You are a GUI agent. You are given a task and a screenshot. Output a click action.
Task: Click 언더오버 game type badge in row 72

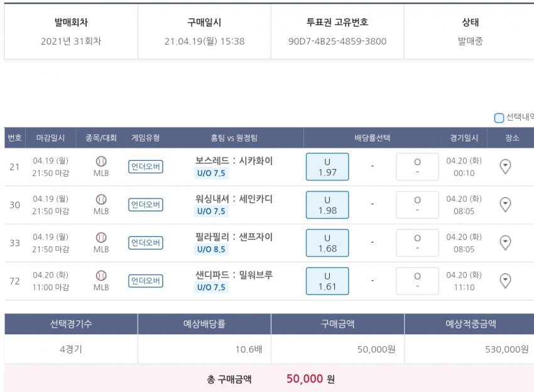[x=146, y=281]
